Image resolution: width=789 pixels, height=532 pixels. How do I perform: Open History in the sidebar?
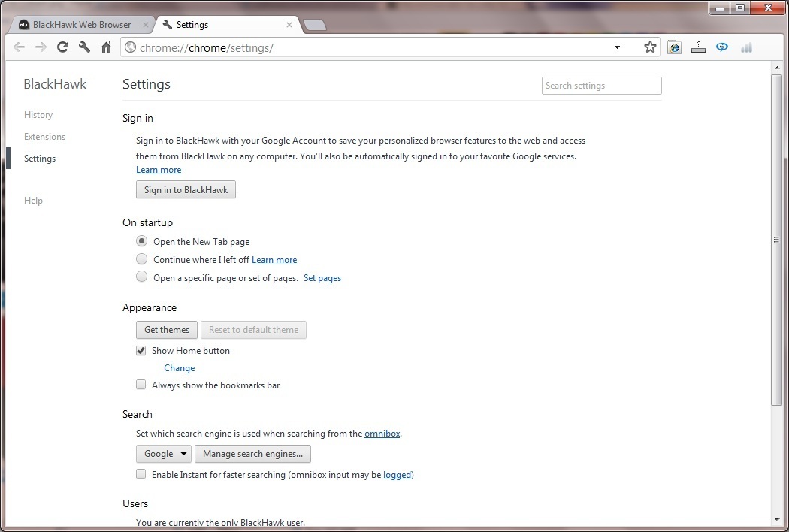click(x=38, y=115)
